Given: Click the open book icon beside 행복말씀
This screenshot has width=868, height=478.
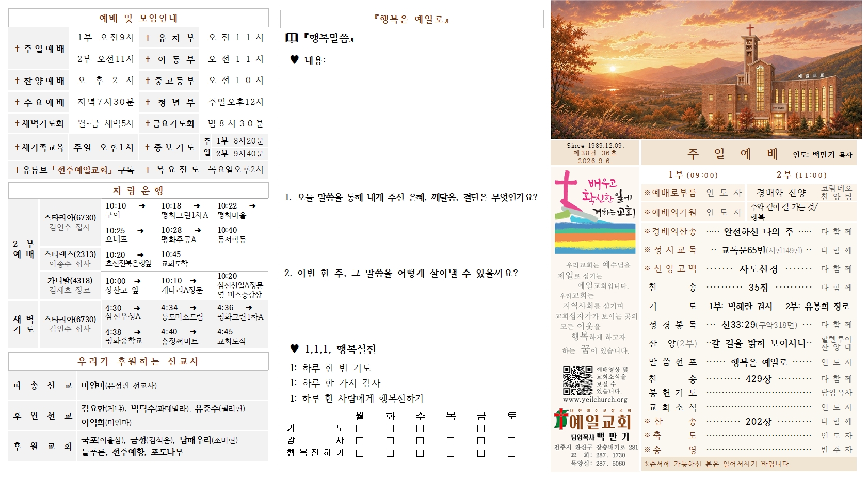Looking at the screenshot, I should 292,38.
